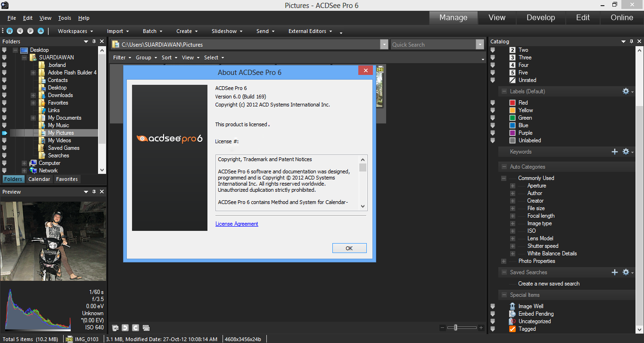The width and height of the screenshot is (644, 343).
Task: Click the Embed Pending icon
Action: (512, 314)
